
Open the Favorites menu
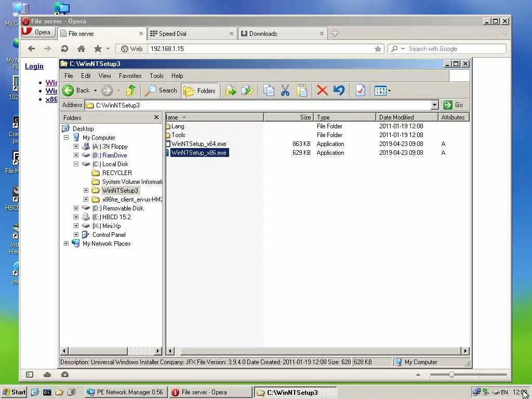[130, 76]
